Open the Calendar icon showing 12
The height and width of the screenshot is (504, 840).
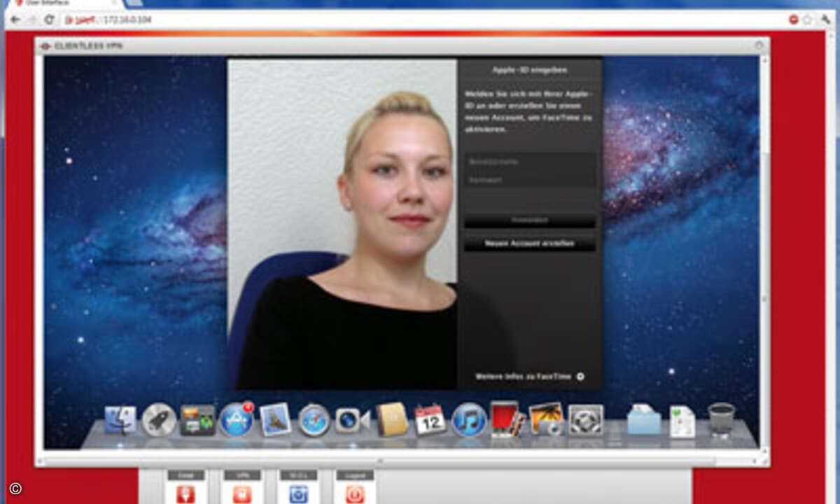click(430, 420)
